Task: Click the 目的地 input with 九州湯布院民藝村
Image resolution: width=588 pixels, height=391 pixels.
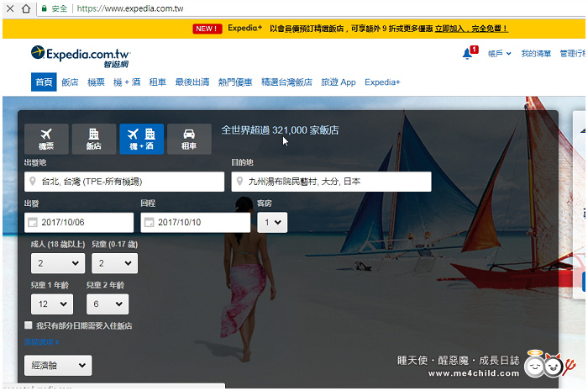Action: (332, 182)
